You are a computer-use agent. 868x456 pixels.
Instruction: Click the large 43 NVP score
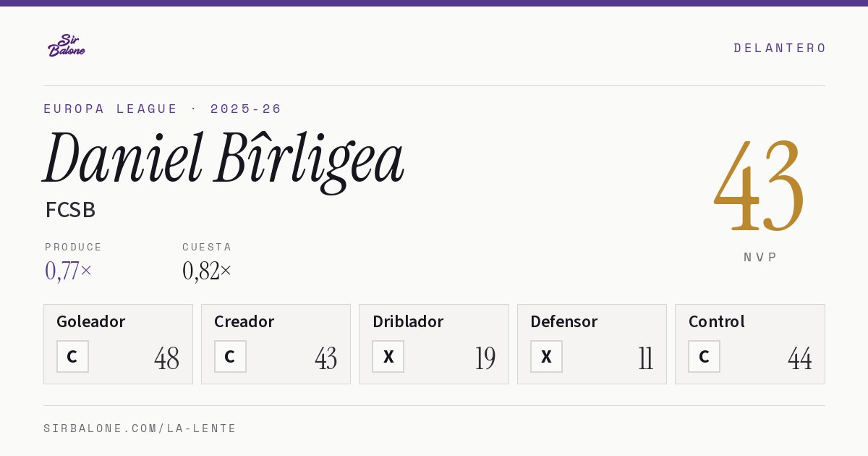(x=759, y=185)
